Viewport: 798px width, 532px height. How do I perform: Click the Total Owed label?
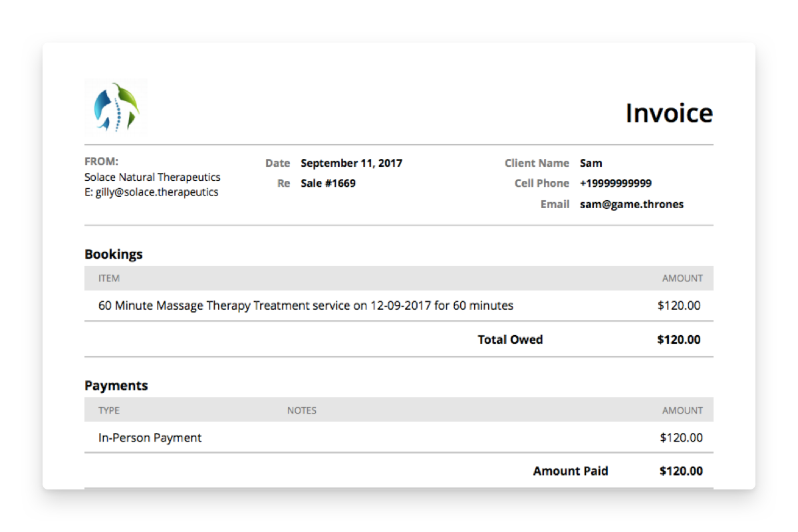510,339
